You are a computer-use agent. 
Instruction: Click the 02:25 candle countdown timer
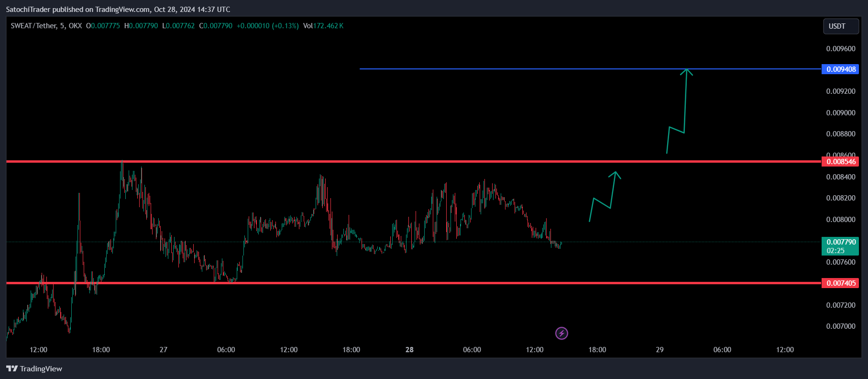tap(835, 251)
